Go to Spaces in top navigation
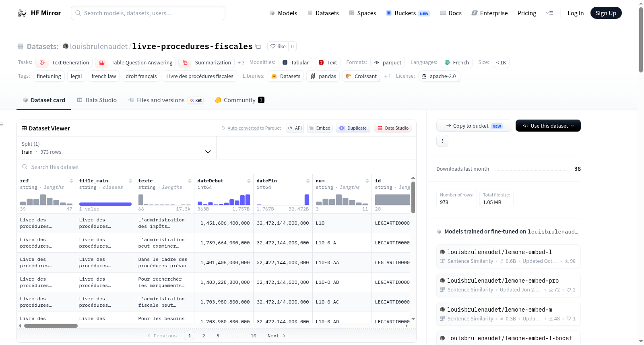The image size is (644, 345). [363, 13]
